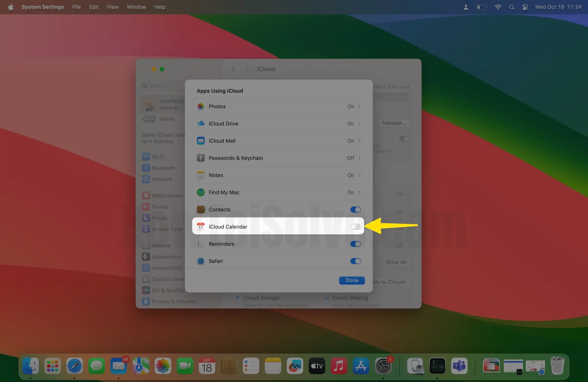This screenshot has height=382, width=588.
Task: Open Photos app in the Dock
Action: (x=163, y=366)
